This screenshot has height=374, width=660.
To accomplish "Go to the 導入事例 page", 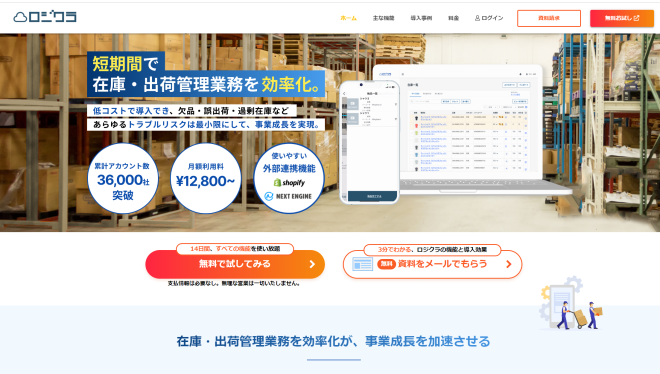I will [x=421, y=18].
